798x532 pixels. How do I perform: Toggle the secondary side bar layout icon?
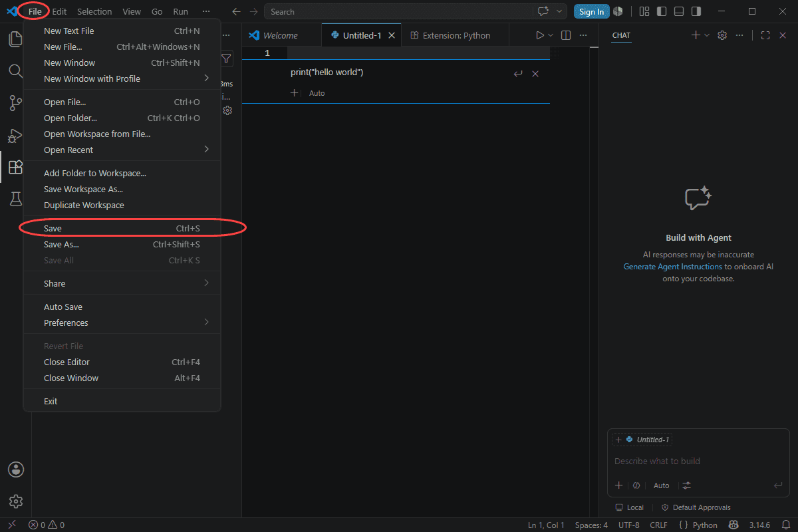696,11
